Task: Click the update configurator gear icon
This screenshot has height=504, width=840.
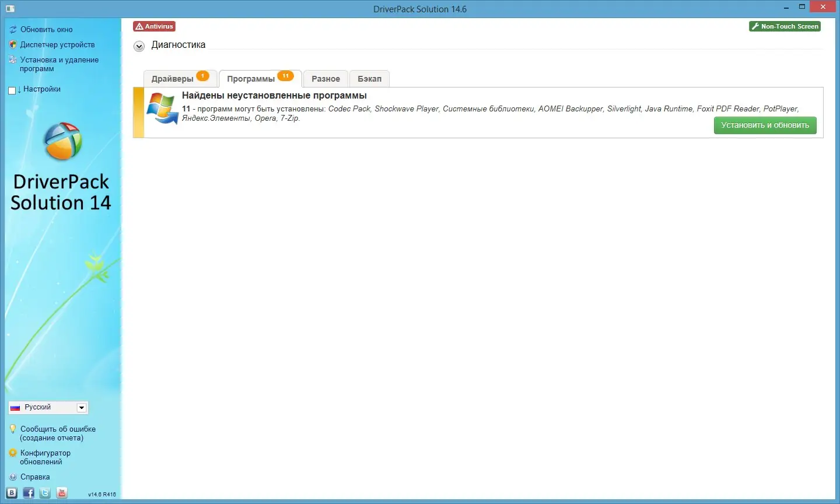Action: (x=13, y=453)
